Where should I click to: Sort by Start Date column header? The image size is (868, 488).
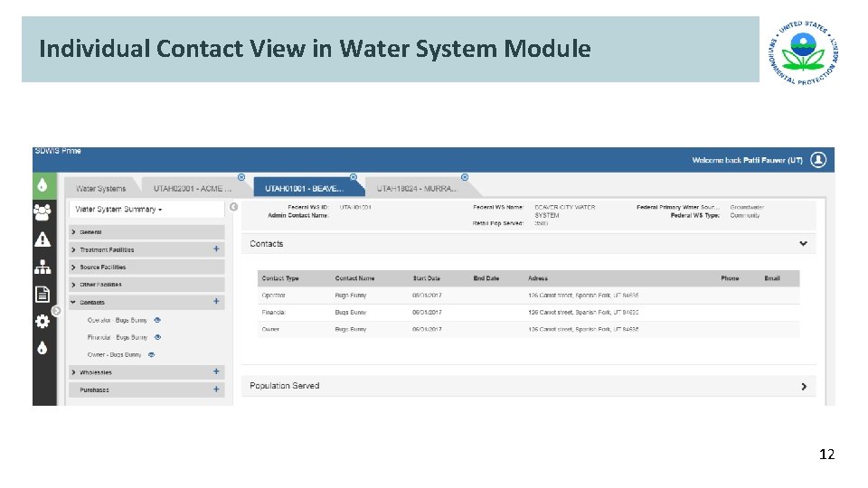coord(426,278)
